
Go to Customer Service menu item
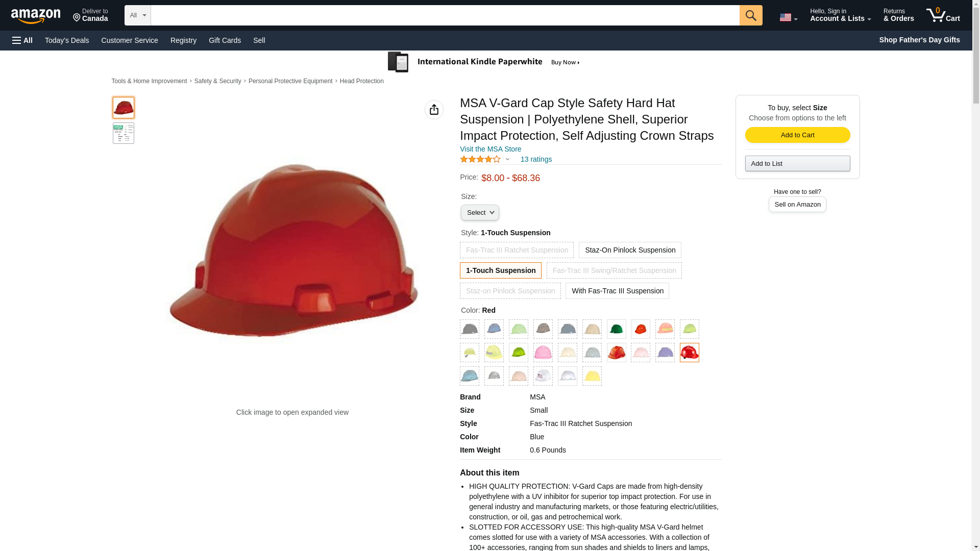coord(130,40)
